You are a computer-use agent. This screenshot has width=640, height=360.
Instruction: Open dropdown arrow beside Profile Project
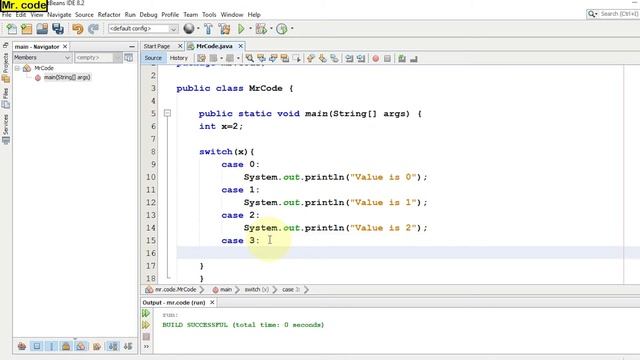pyautogui.click(x=292, y=29)
